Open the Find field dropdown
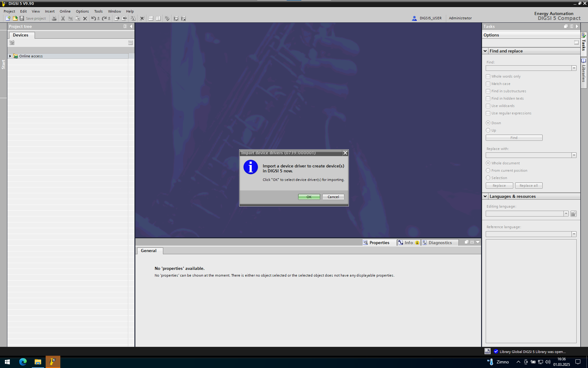588x368 pixels. [x=574, y=68]
